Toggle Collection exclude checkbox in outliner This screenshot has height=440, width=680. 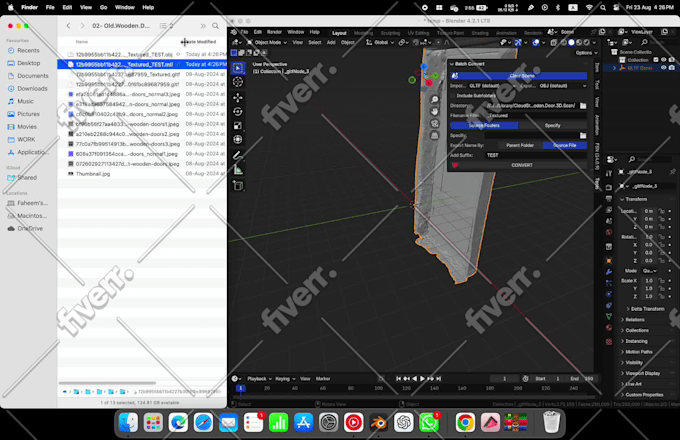point(656,60)
